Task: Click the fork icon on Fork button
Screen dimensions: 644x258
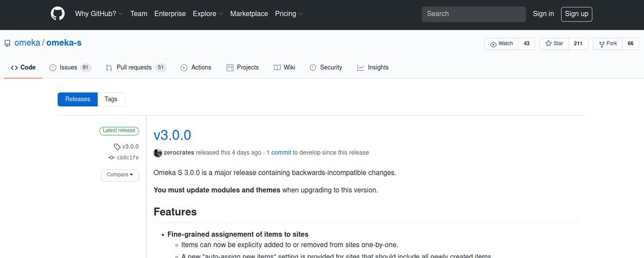Action: coord(602,44)
